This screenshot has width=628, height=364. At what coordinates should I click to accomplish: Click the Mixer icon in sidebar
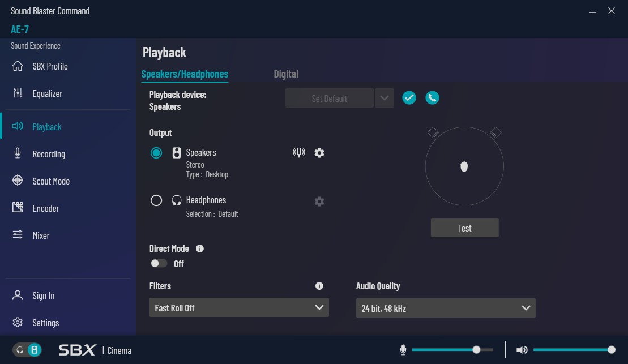(x=18, y=235)
